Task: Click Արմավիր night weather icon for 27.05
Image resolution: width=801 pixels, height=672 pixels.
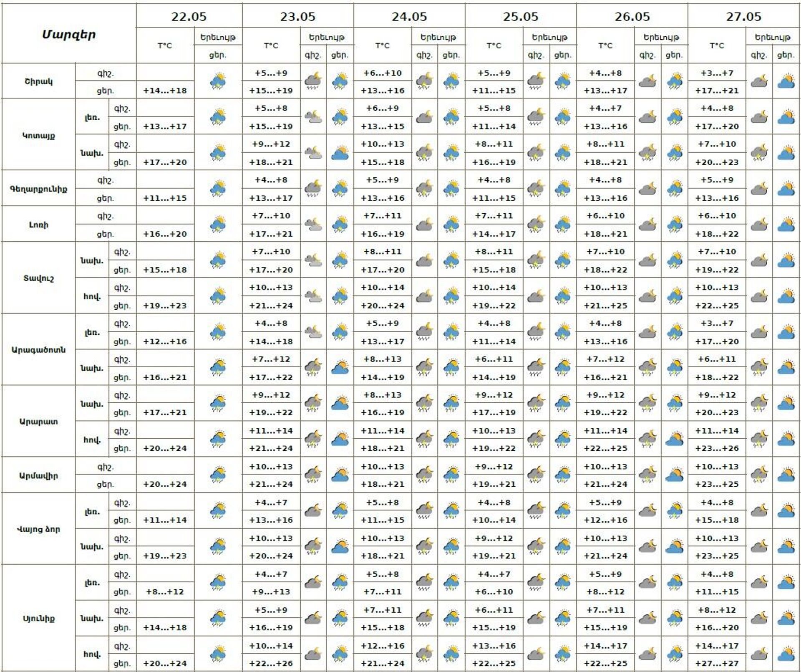Action: (759, 475)
